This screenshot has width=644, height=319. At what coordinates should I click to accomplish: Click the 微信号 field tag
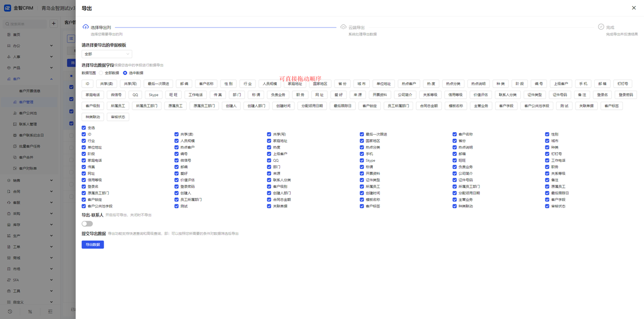(116, 94)
